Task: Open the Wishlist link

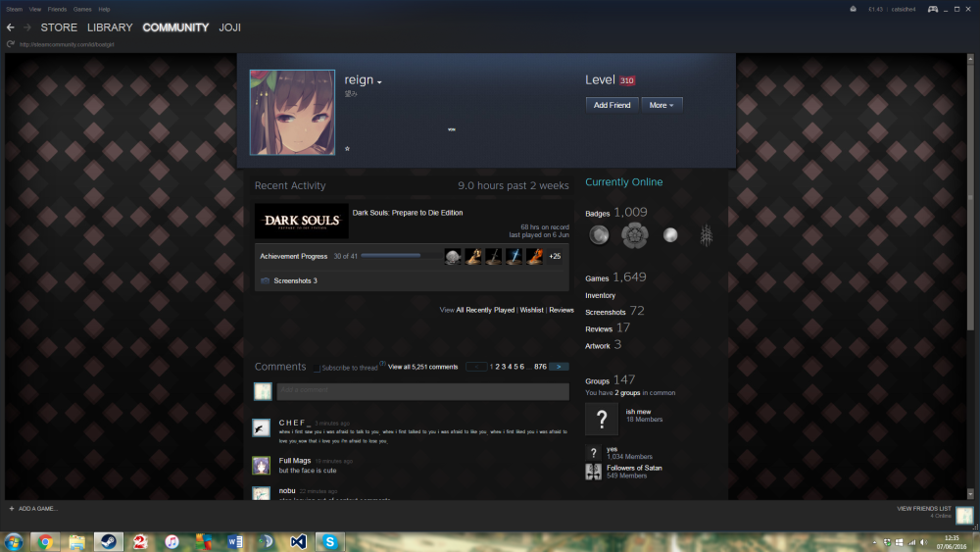Action: click(532, 310)
